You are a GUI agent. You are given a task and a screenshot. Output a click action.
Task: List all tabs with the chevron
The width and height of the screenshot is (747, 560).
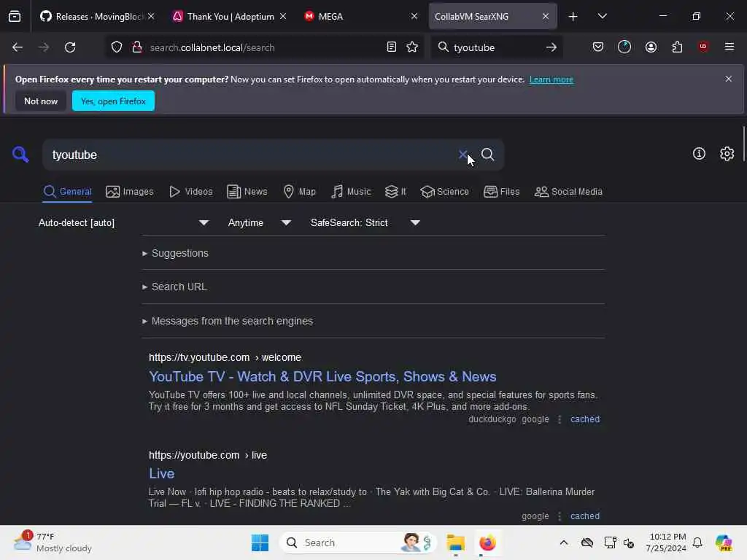point(602,16)
